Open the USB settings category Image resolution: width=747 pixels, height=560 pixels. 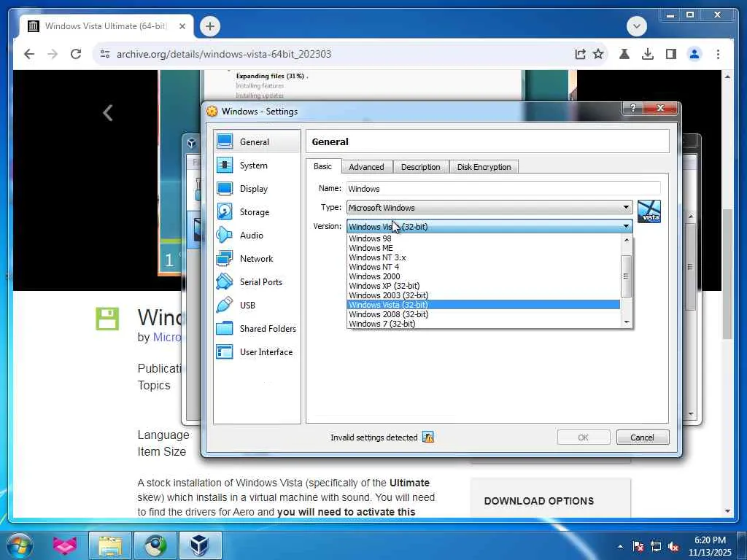pos(257,306)
